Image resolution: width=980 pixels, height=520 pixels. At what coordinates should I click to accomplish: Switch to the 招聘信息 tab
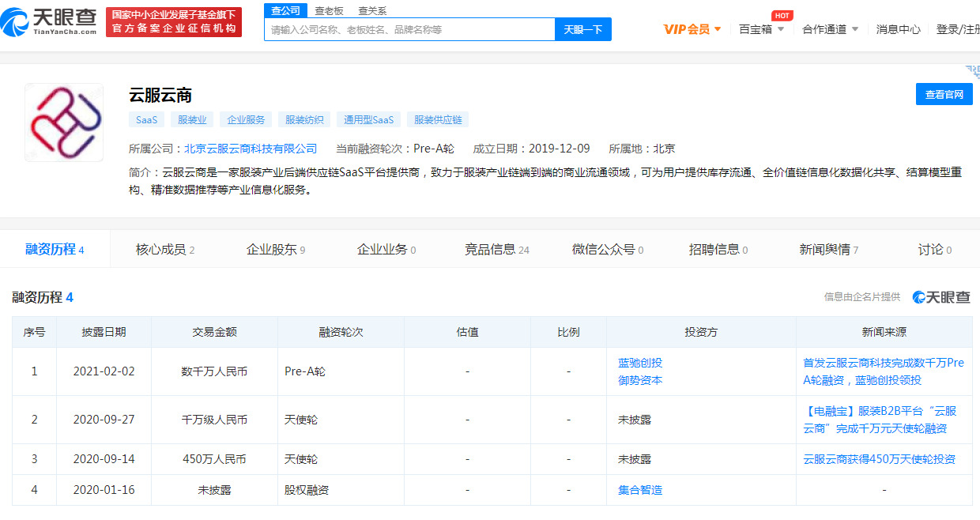pos(718,250)
